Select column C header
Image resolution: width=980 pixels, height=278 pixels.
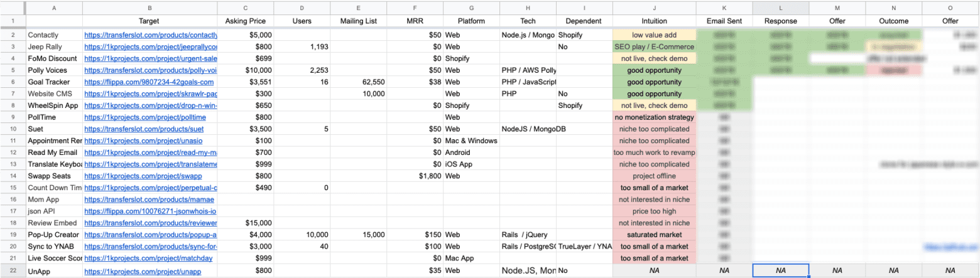246,8
